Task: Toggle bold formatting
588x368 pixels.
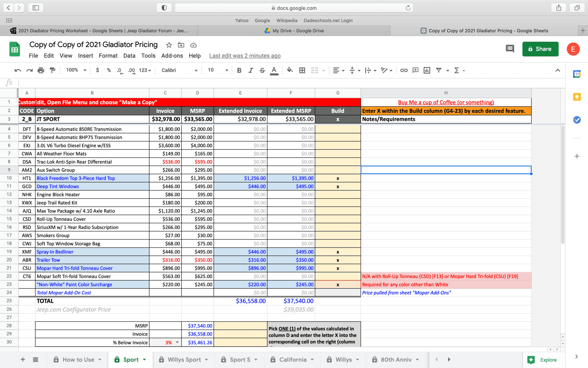Action: pos(239,70)
